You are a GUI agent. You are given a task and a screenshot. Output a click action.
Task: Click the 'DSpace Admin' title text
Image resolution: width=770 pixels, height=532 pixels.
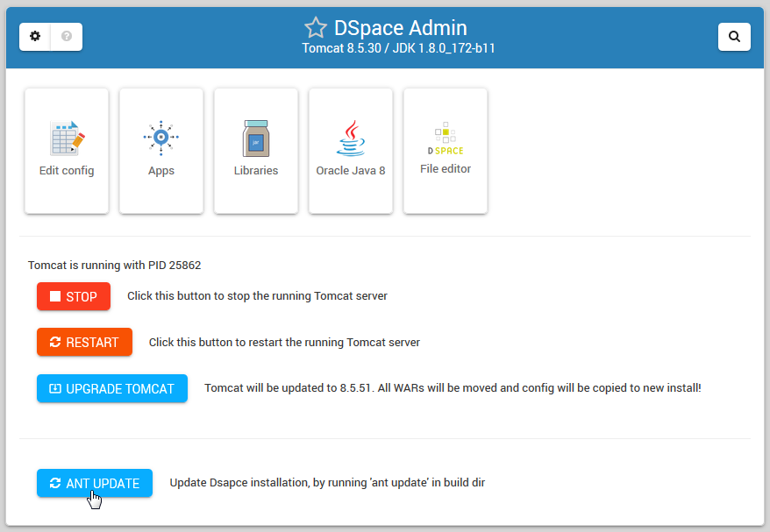[x=400, y=28]
